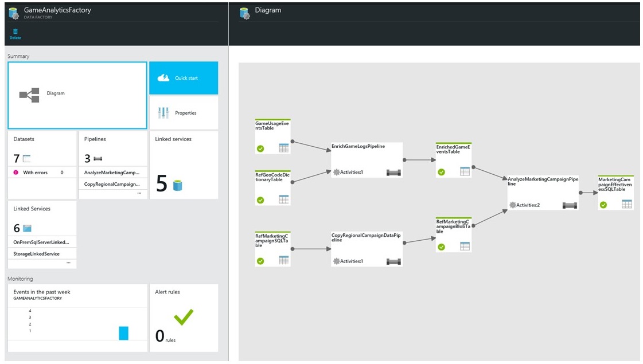Click Activities:2 label on Analyze pipeline
The height and width of the screenshot is (364, 643).
[x=528, y=205]
